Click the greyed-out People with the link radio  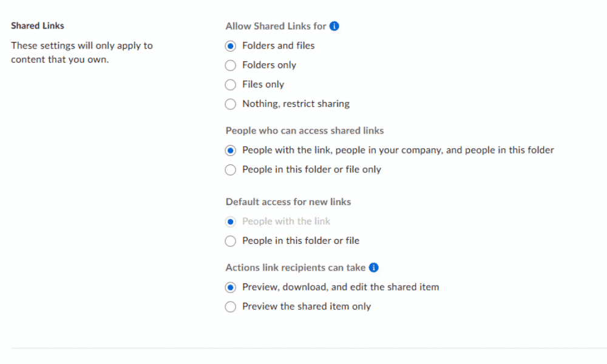[231, 221]
